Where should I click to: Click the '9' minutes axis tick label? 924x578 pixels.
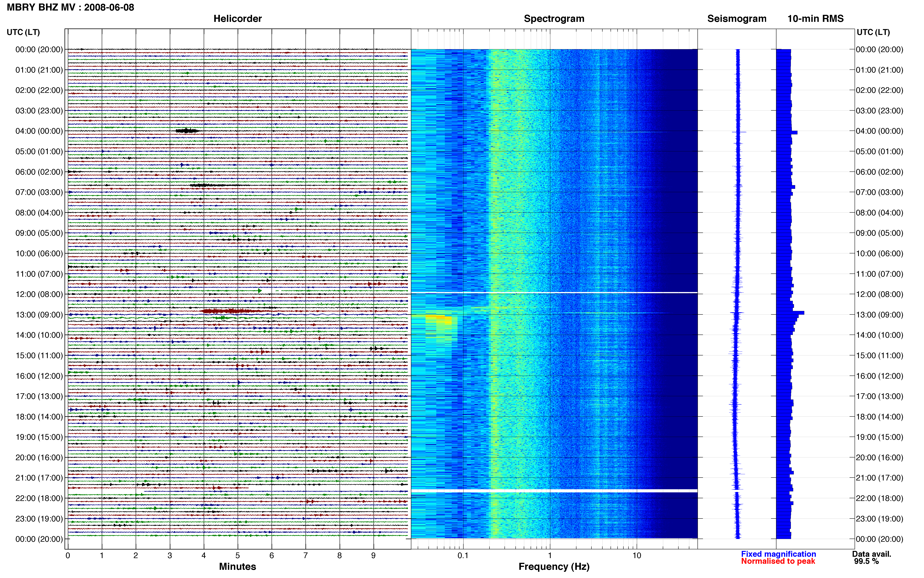click(373, 555)
